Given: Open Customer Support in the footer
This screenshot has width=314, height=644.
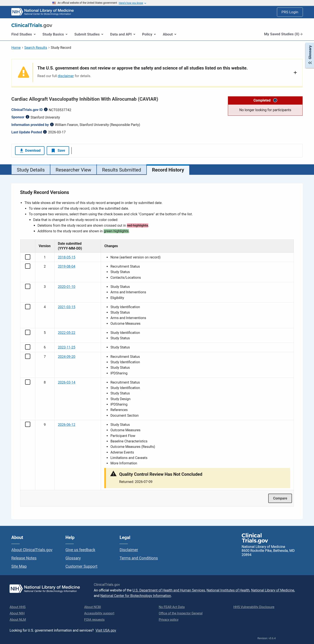Looking at the screenshot, I should tap(81, 566).
